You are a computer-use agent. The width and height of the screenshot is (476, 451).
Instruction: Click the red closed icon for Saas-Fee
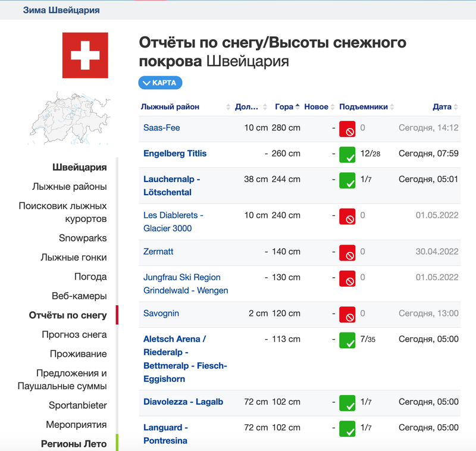point(347,129)
